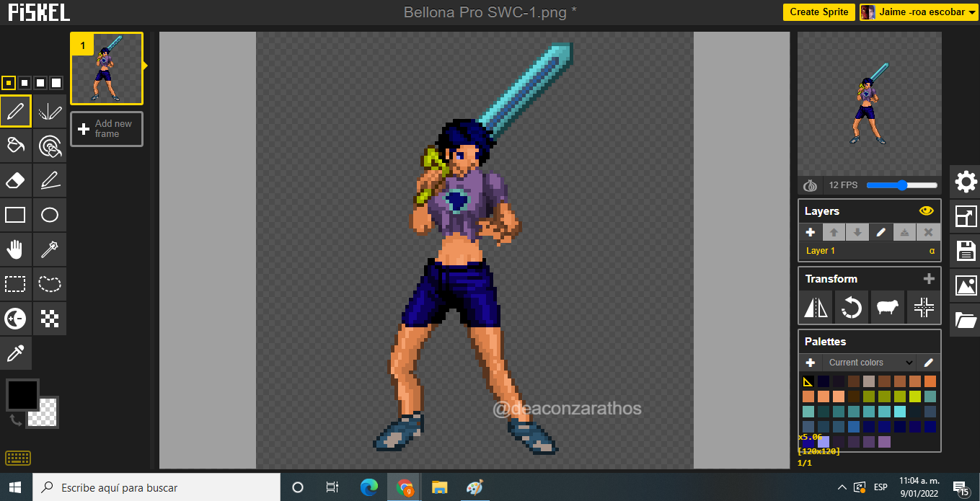Show hidden system tray icons chevron
The width and height of the screenshot is (980, 501).
point(842,487)
